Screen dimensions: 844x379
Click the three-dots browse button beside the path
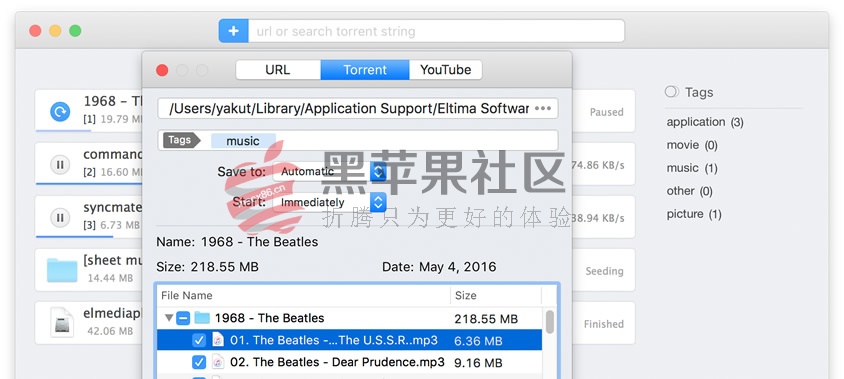(x=543, y=109)
